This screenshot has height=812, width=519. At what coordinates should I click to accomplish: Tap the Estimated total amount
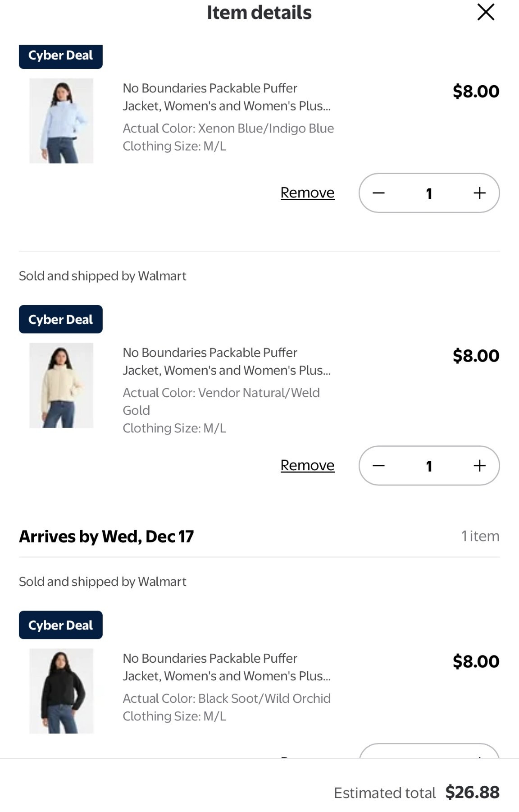[x=472, y=792]
